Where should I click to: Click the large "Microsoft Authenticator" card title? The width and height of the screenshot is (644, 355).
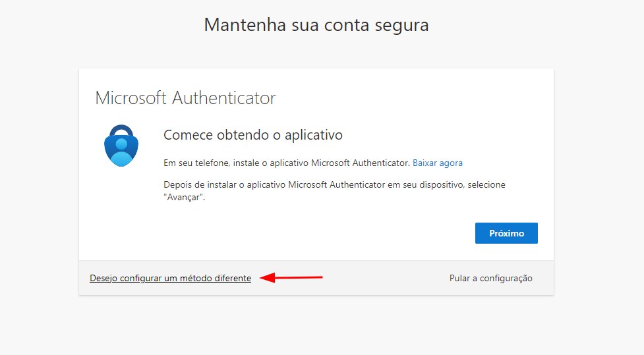pyautogui.click(x=185, y=98)
